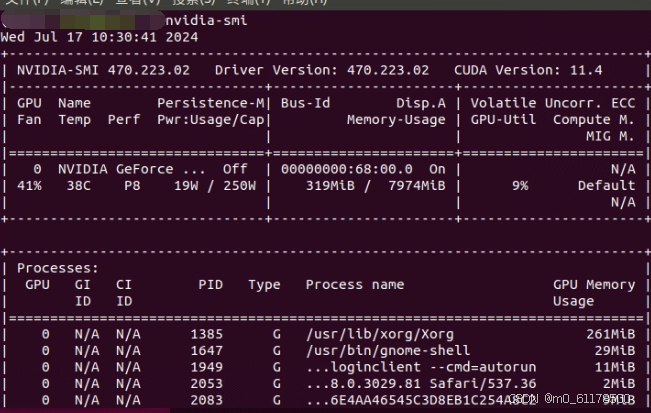
Task: Click the "GPU Memory" column header
Action: tap(594, 285)
